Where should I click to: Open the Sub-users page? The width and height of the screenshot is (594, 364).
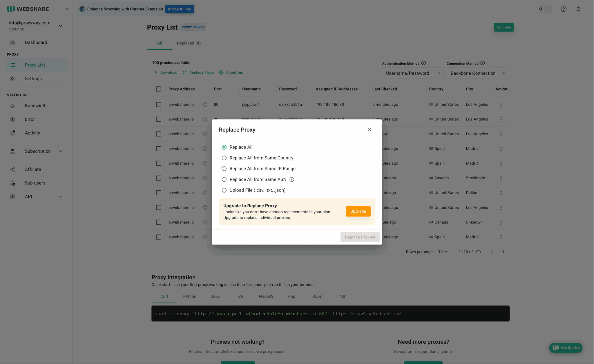click(x=35, y=183)
